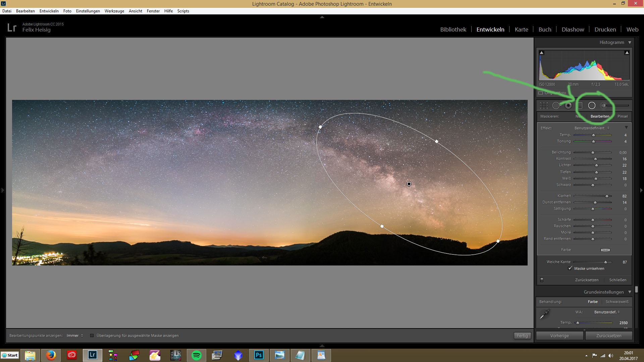
Task: Enable Überlagerung für ausgewählte Maske anzeigen
Action: point(92,336)
